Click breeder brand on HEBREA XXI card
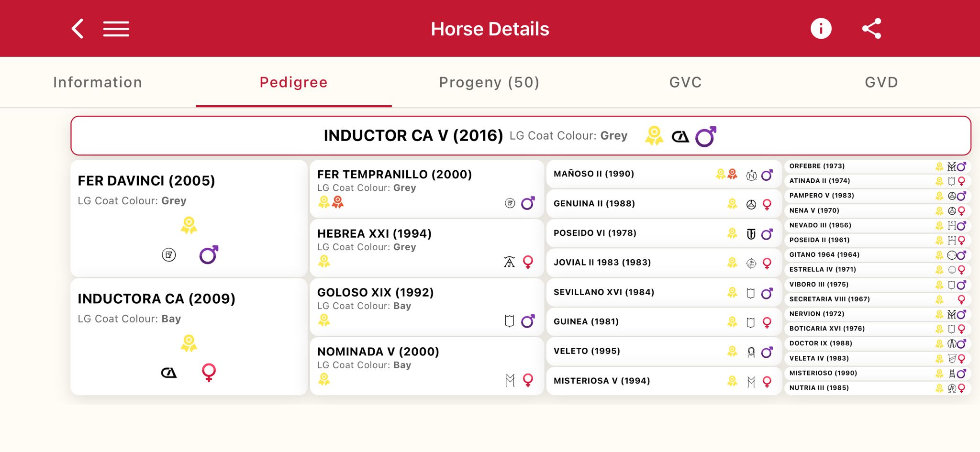980x452 pixels. pyautogui.click(x=509, y=262)
